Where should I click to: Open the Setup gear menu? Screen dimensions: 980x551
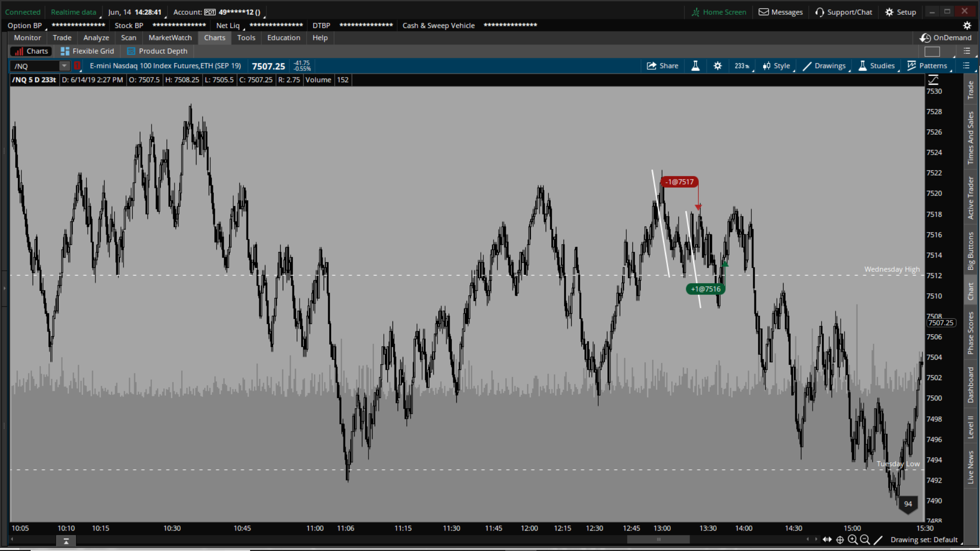(x=901, y=12)
